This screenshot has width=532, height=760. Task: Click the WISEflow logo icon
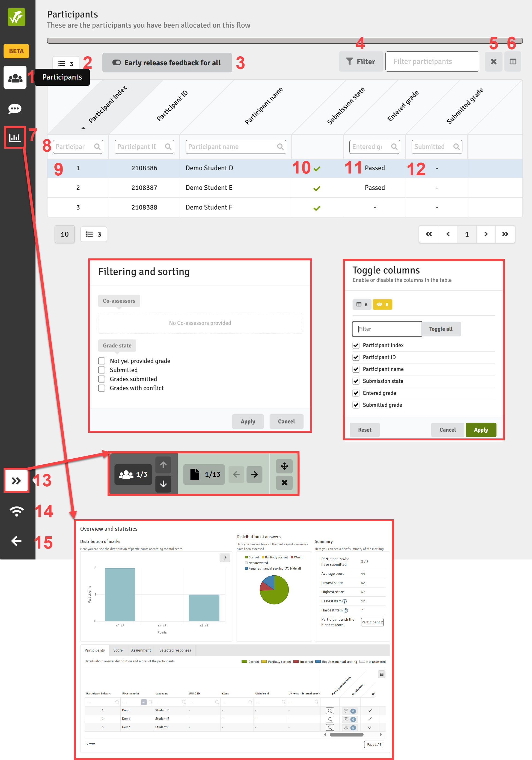[16, 17]
